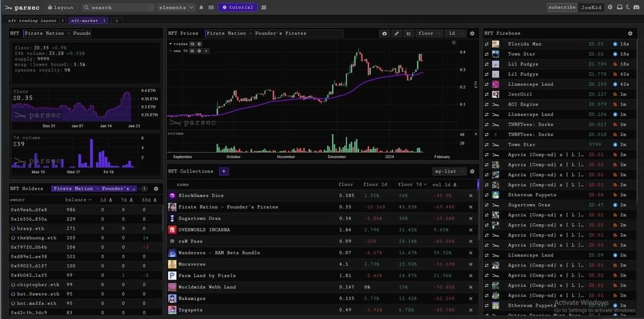The image size is (644, 319).
Task: Click the top bar search field
Action: click(118, 7)
